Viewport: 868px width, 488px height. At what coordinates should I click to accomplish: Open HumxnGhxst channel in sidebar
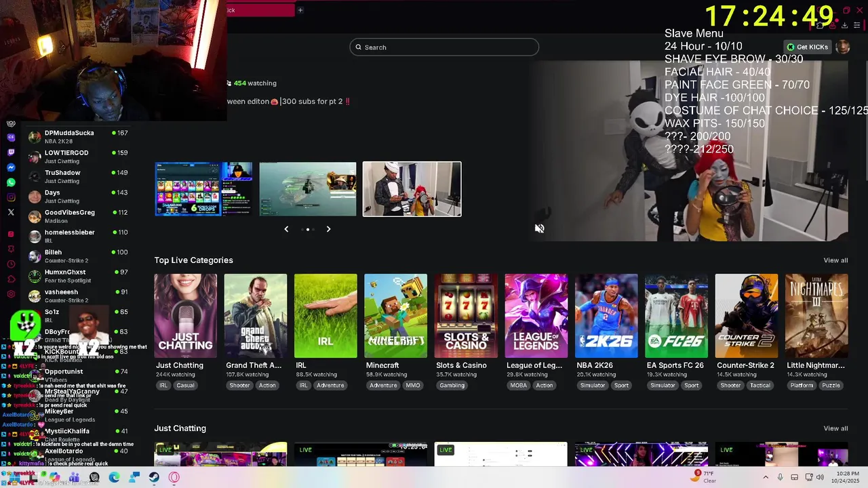[78, 276]
